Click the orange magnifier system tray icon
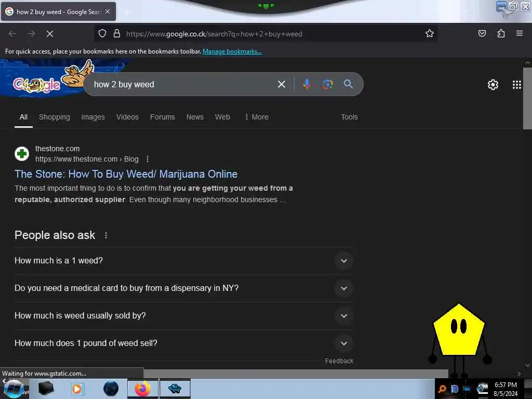The height and width of the screenshot is (399, 532). pyautogui.click(x=443, y=389)
